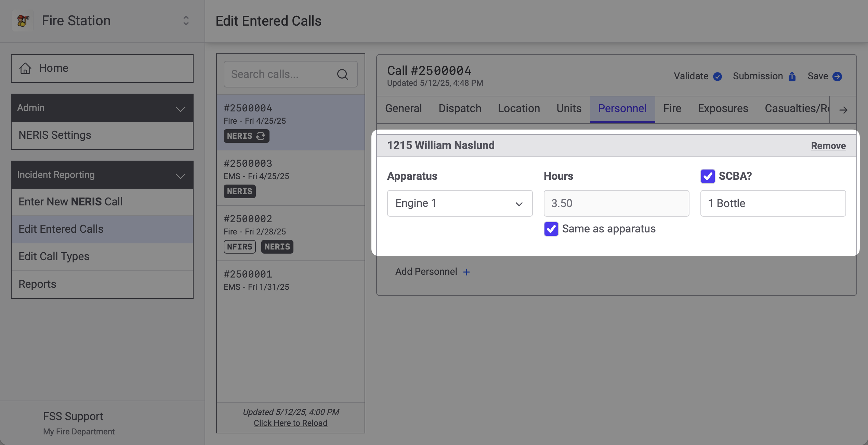The height and width of the screenshot is (445, 868).
Task: Click the plus icon beside Add Personnel
Action: (x=466, y=272)
